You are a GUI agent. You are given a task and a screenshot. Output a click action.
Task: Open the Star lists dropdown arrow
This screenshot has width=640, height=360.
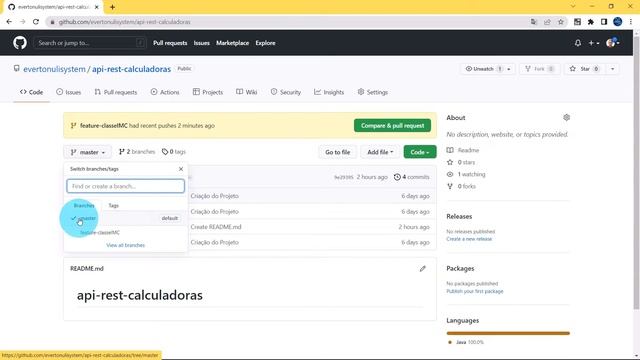click(612, 69)
